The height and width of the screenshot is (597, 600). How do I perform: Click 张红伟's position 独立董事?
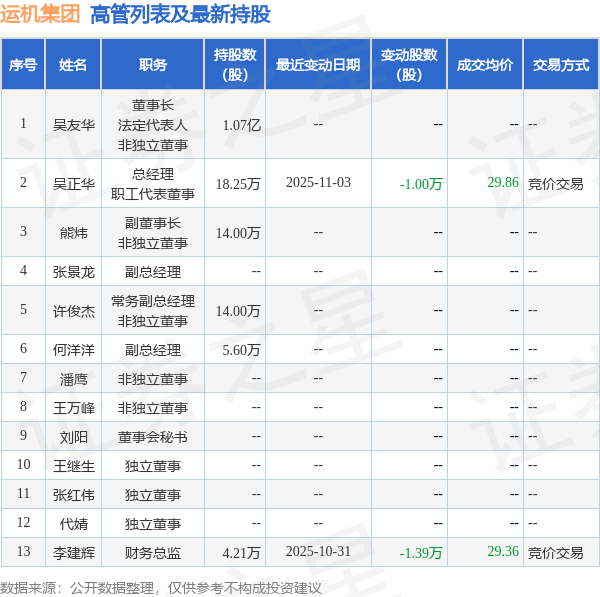(x=153, y=495)
